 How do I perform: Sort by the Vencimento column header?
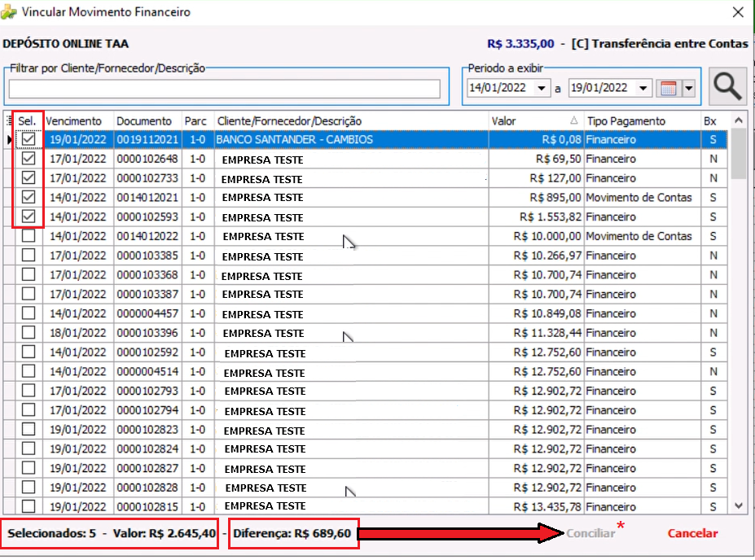coord(78,120)
